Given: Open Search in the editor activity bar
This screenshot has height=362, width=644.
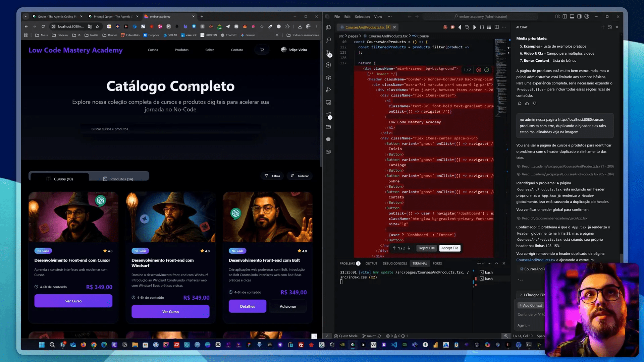Looking at the screenshot, I should point(328,40).
